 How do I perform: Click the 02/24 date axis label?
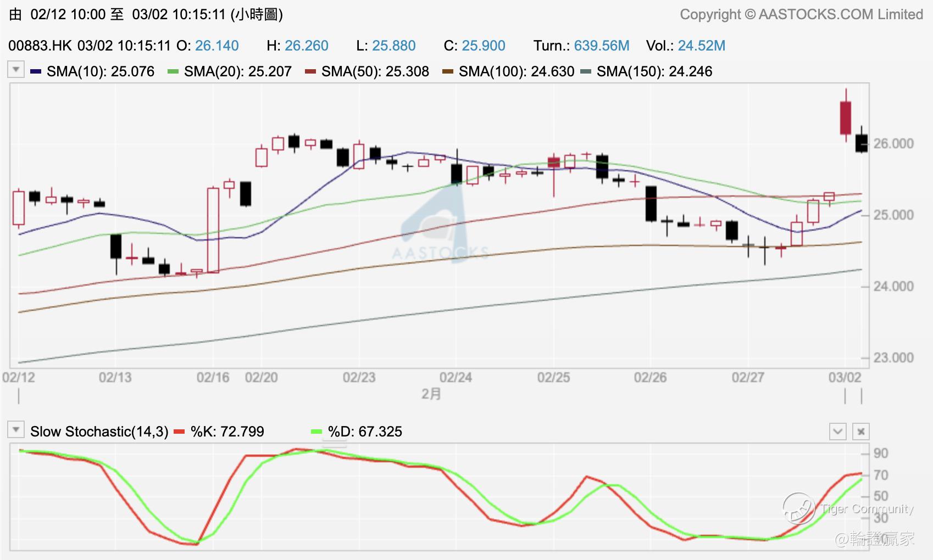pos(456,378)
